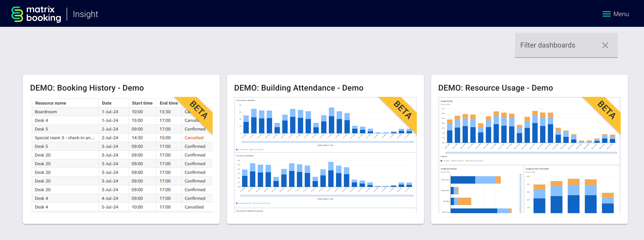Open DEMO: Building Attendance - Demo title
The image size is (644, 240).
pyautogui.click(x=299, y=88)
